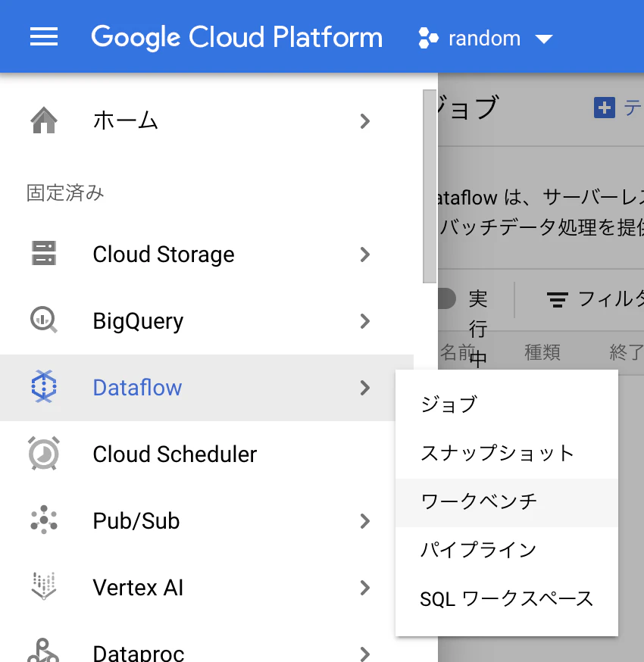Click the Dataproc icon
644x662 pixels.
click(43, 650)
